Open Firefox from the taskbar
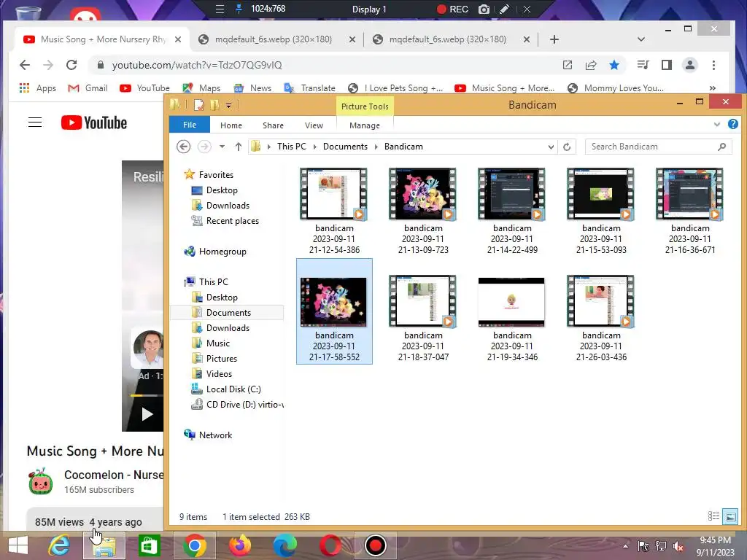 coord(239,545)
